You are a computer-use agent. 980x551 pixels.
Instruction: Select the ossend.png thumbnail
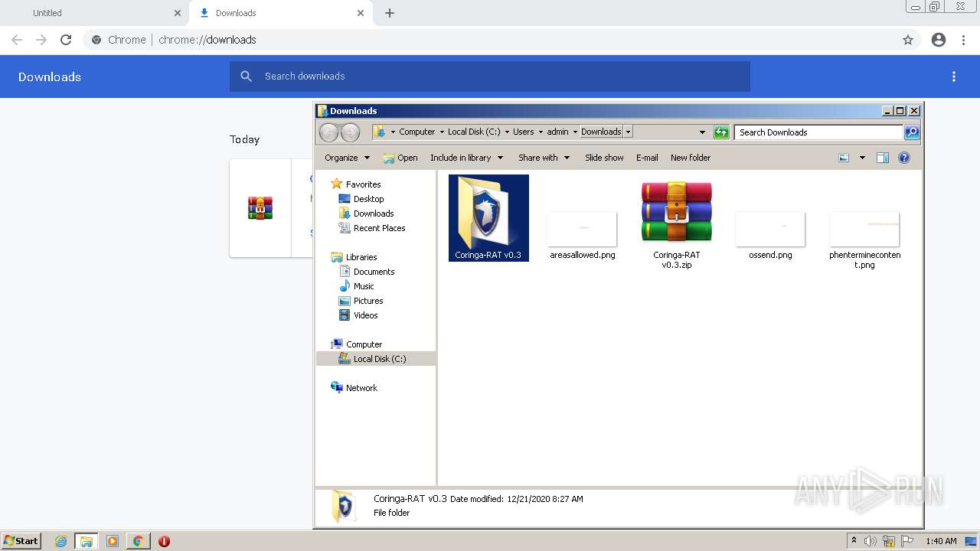770,228
